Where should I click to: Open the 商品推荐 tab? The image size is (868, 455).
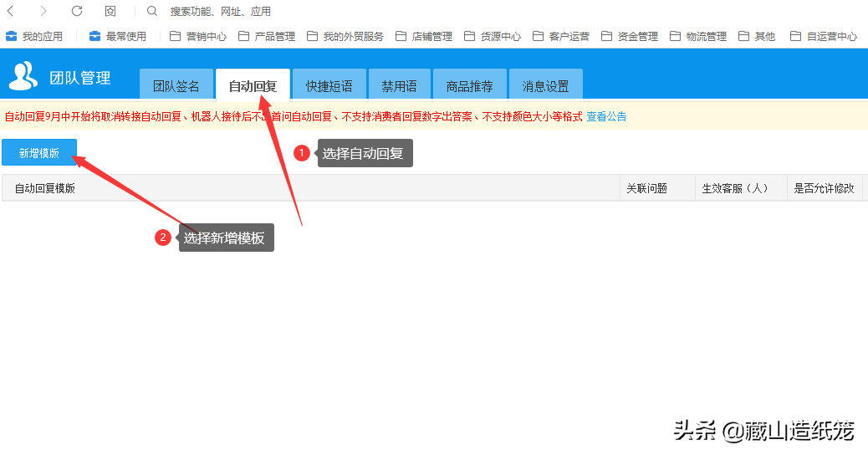[x=469, y=85]
